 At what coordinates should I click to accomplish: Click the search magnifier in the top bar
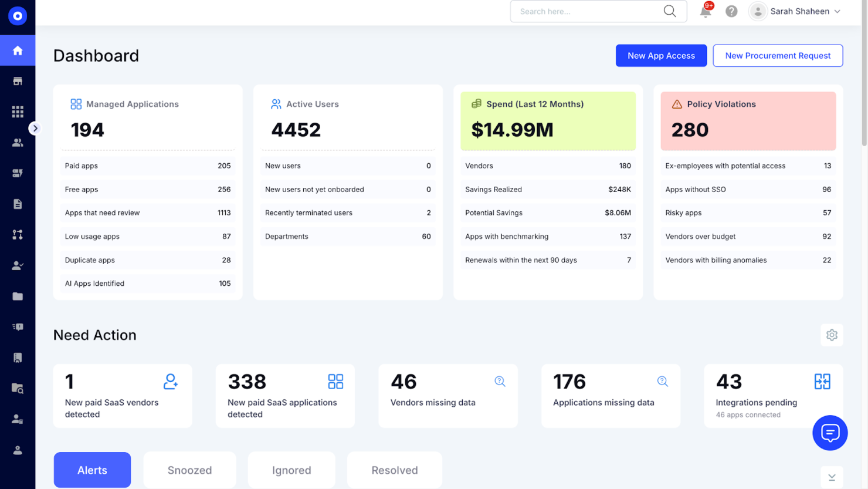(x=670, y=11)
